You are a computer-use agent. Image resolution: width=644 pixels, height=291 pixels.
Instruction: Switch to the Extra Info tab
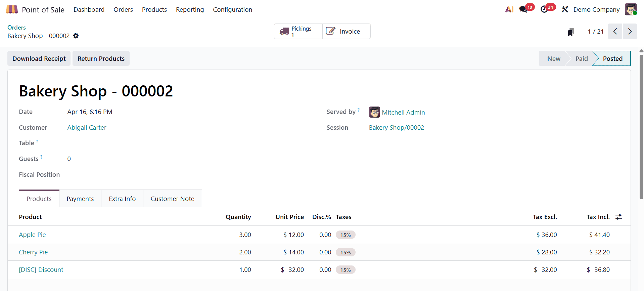coord(122,199)
